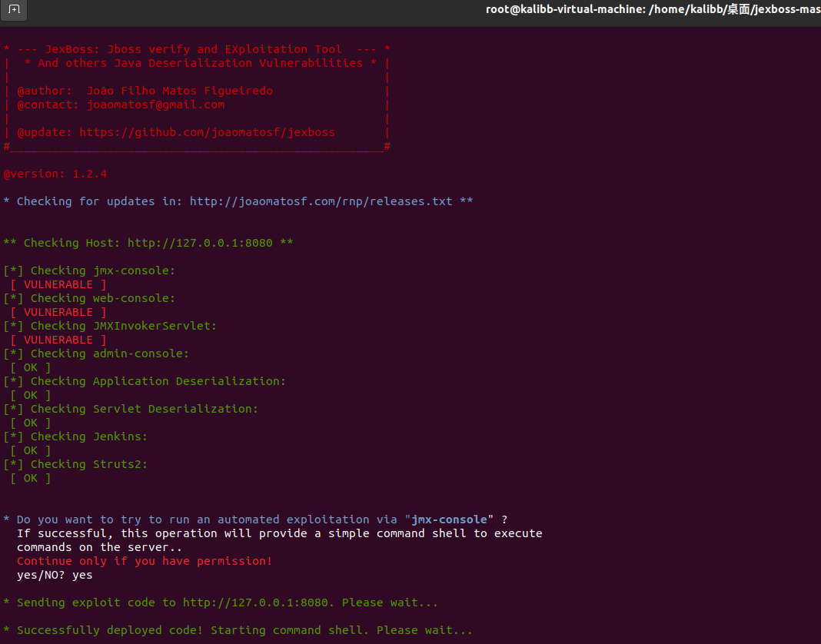Click VULNERABLE result under jmx-console
The image size is (821, 644).
[58, 285]
